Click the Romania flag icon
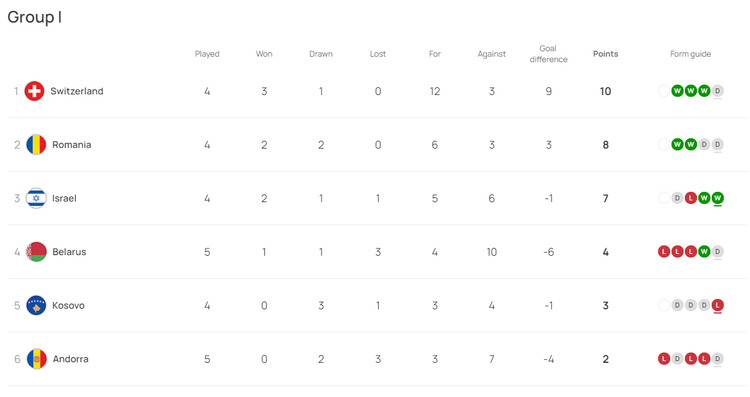 (36, 144)
